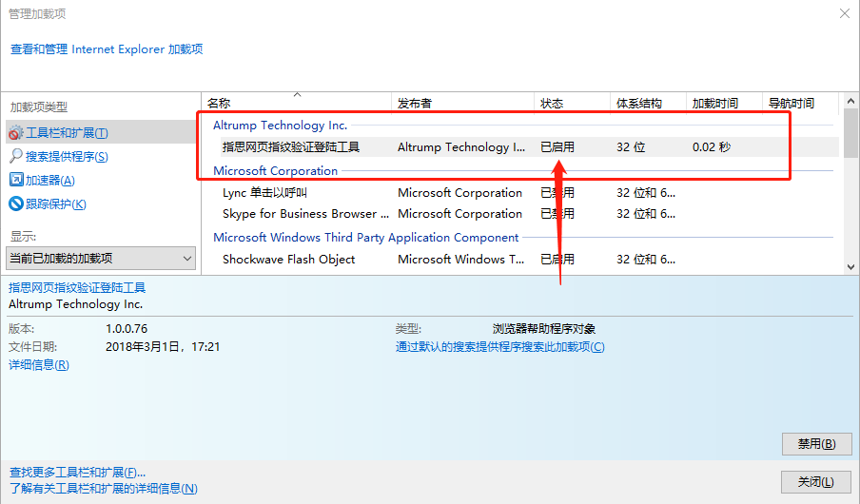Click the Tracking Protection icon
The width and height of the screenshot is (860, 504).
[x=16, y=204]
